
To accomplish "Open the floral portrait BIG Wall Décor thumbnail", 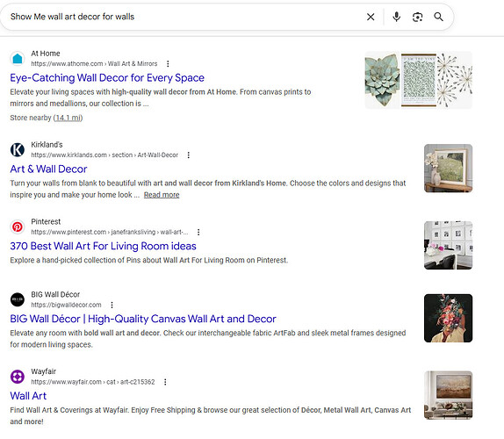I will 448,318.
